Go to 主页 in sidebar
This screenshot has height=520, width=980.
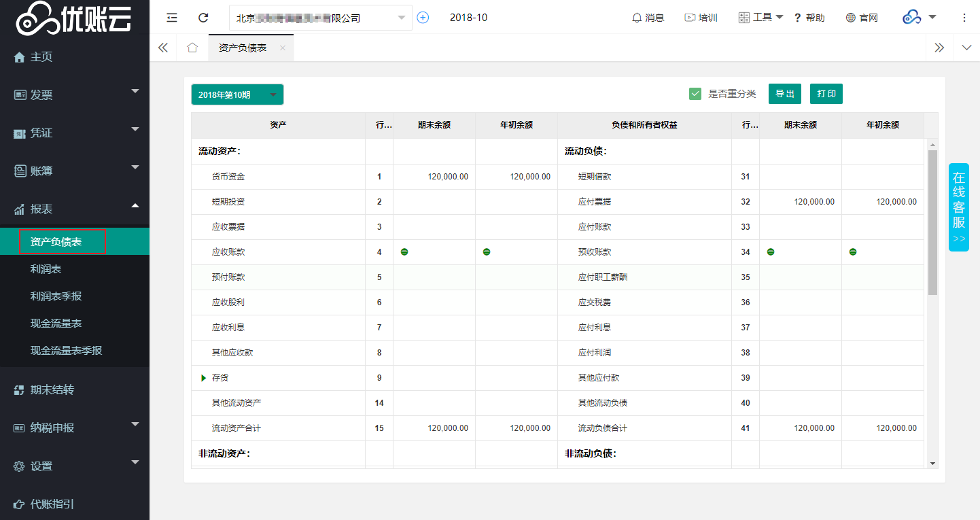coord(75,57)
